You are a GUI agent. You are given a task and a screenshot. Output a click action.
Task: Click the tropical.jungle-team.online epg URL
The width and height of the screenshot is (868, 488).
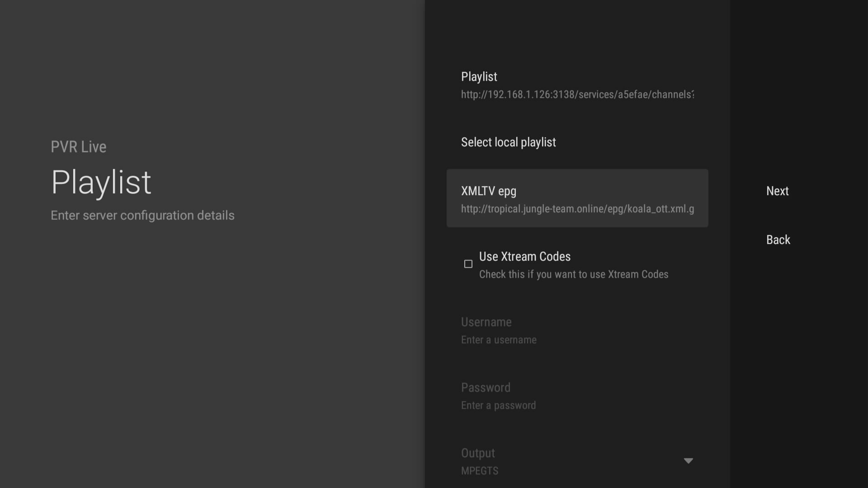pyautogui.click(x=577, y=209)
